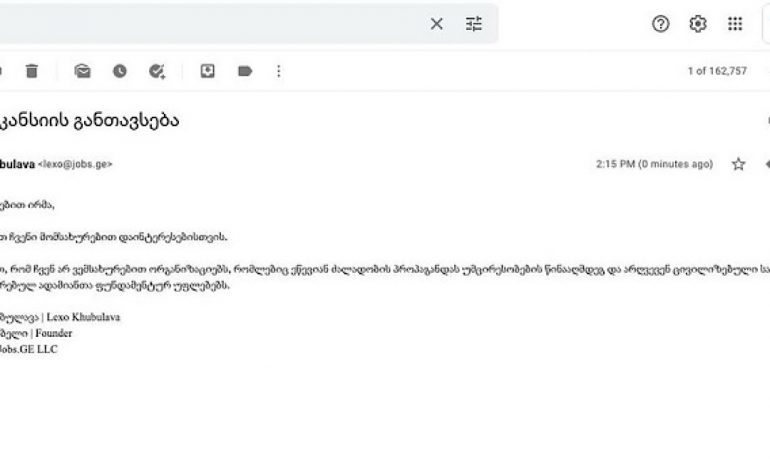The image size is (770, 463).
Task: Mark the email as unread
Action: tap(82, 71)
